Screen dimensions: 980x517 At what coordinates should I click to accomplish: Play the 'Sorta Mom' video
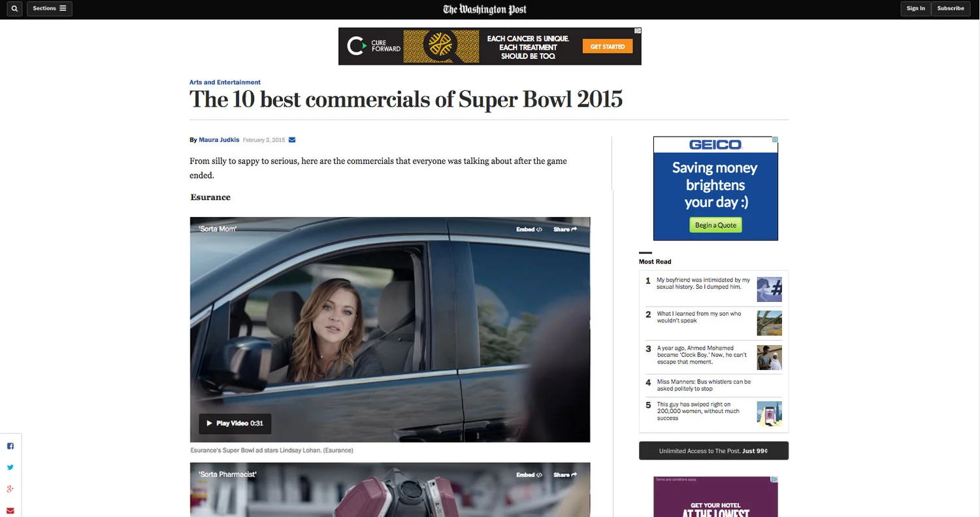pos(235,424)
